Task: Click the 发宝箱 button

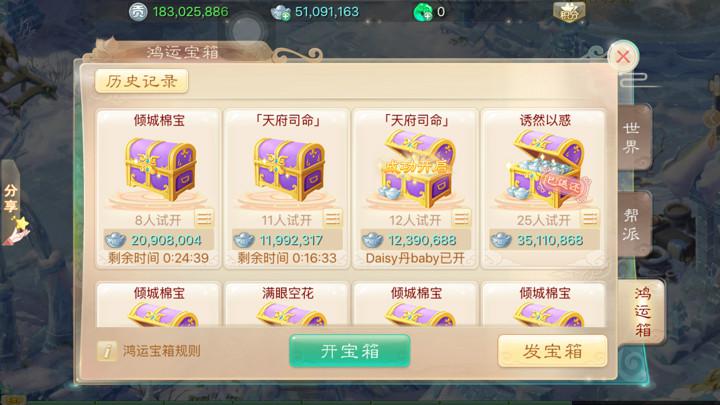Action: pyautogui.click(x=552, y=351)
